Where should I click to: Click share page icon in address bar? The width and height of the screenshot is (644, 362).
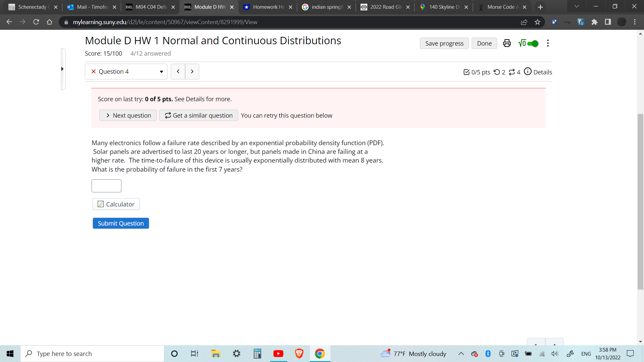click(x=524, y=22)
